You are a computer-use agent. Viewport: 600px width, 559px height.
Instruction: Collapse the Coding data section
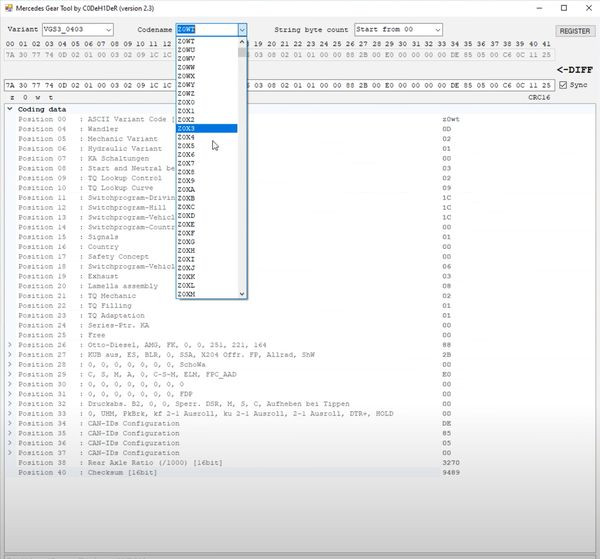(x=10, y=108)
